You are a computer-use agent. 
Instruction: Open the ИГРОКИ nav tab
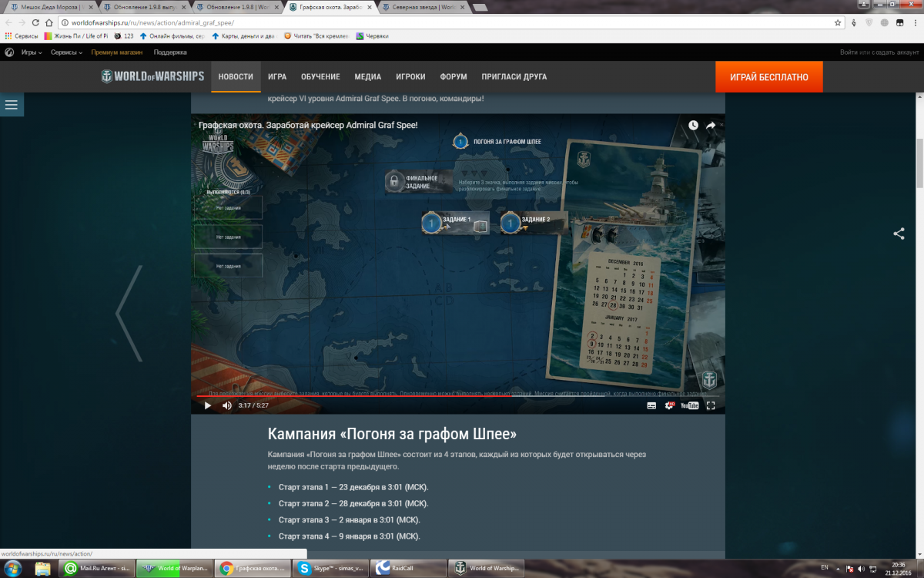410,77
